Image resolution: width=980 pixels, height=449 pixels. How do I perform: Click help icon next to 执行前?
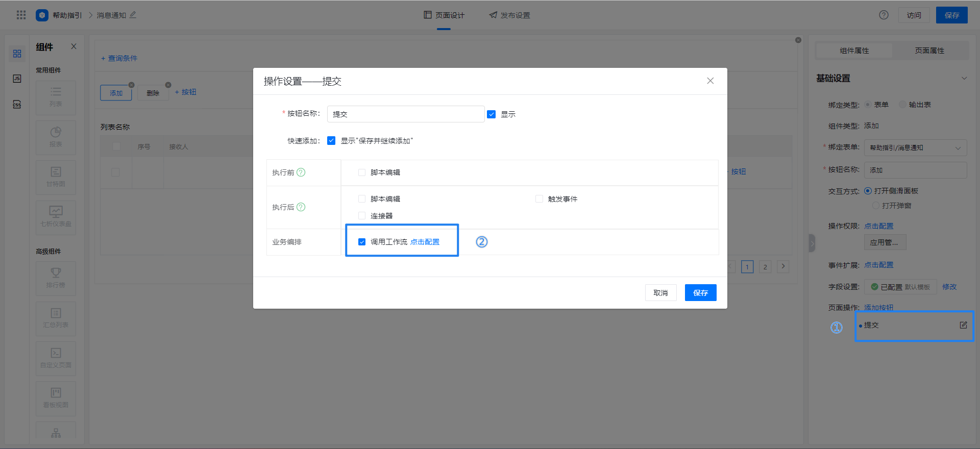click(301, 172)
